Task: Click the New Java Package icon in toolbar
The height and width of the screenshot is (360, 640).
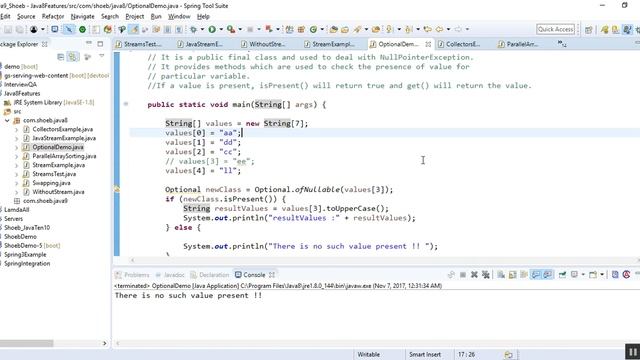Action: point(301,29)
